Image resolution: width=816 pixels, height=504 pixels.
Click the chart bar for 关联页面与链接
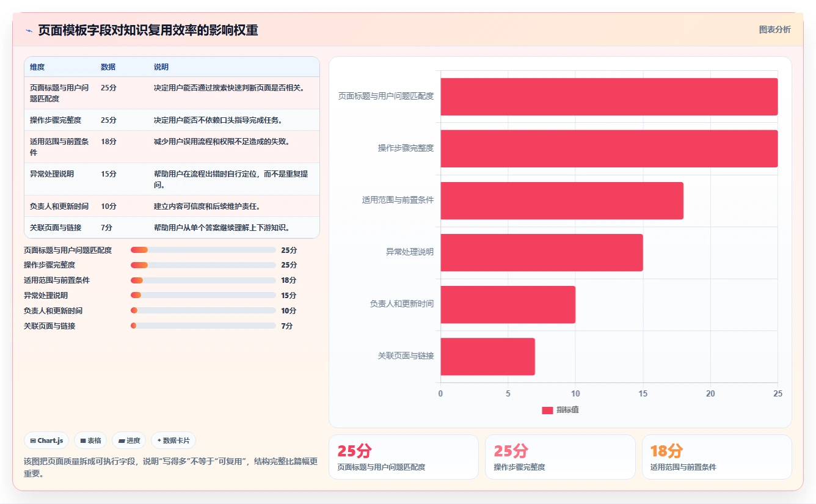tap(488, 356)
